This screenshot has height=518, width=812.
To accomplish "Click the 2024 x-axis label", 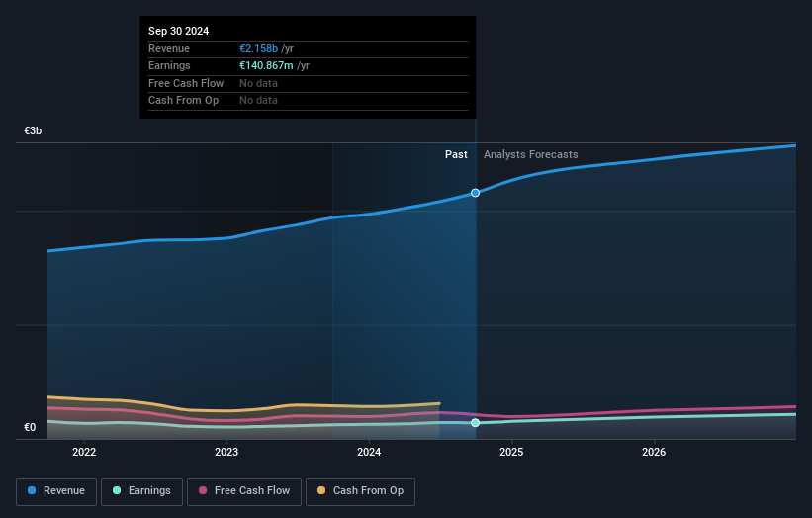I will [x=369, y=452].
